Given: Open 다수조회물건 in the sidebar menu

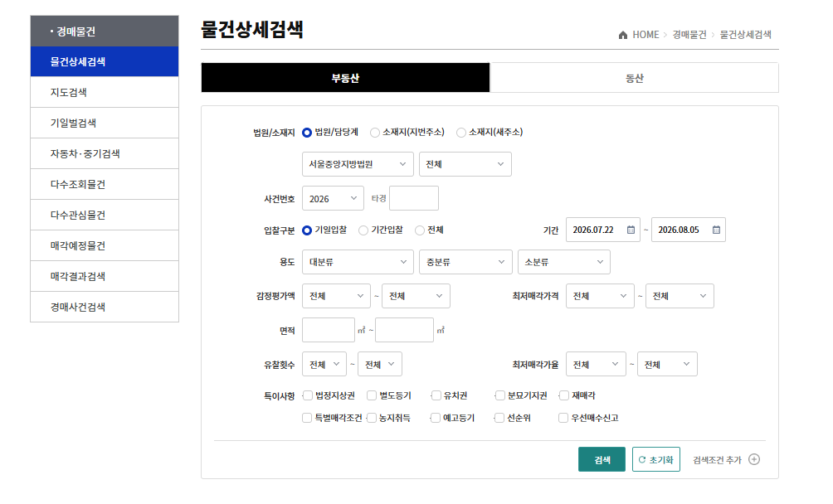Looking at the screenshot, I should pos(105,185).
